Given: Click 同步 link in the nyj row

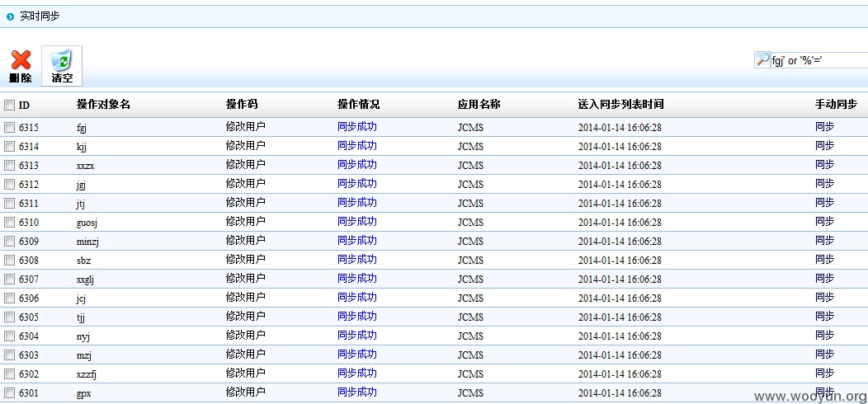Looking at the screenshot, I should coord(824,335).
